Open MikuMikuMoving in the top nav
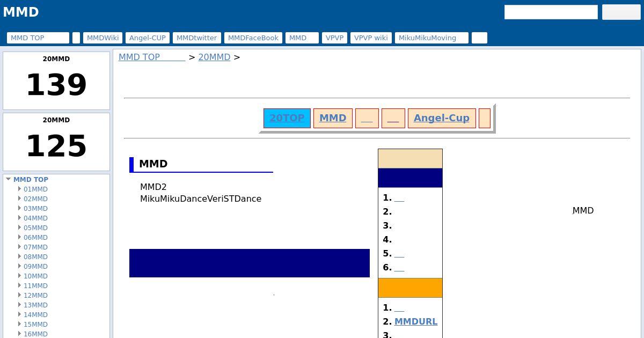This screenshot has width=644, height=338. click(432, 38)
